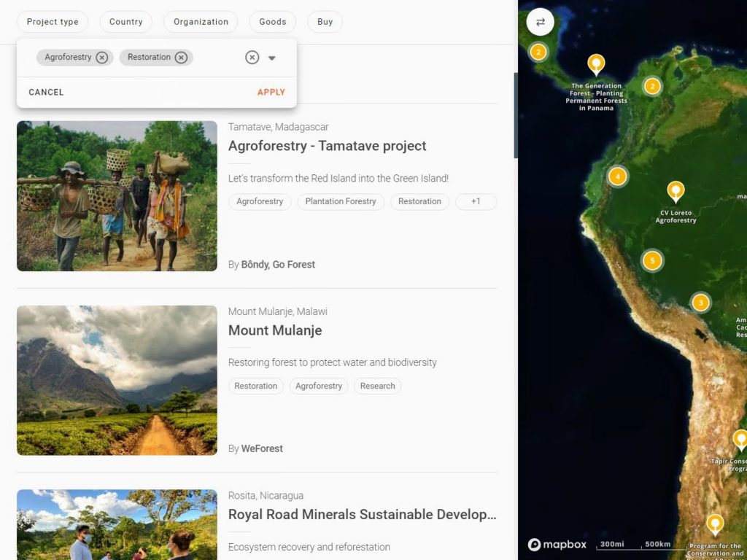Apply the selected project type filters
The width and height of the screenshot is (747, 560).
coord(271,92)
